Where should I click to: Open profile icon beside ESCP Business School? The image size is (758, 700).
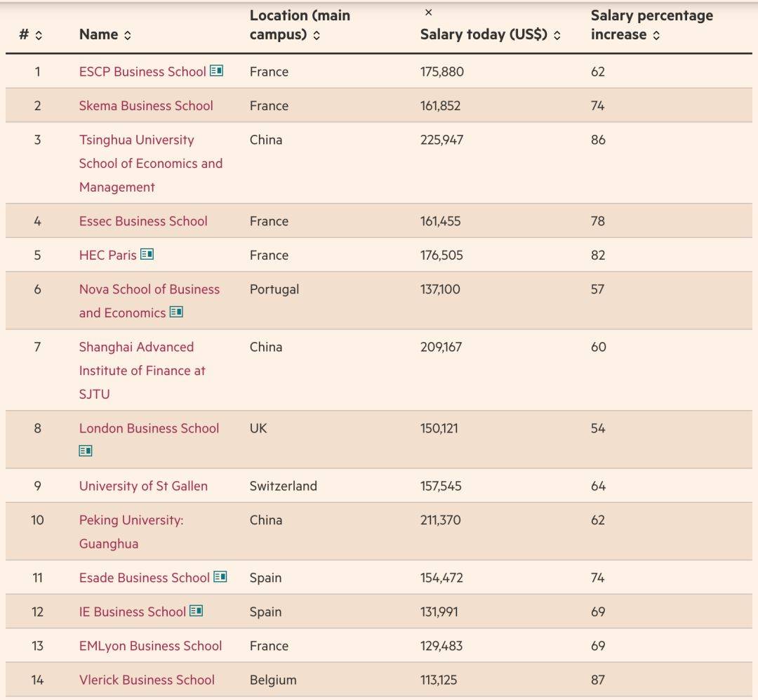pos(216,71)
